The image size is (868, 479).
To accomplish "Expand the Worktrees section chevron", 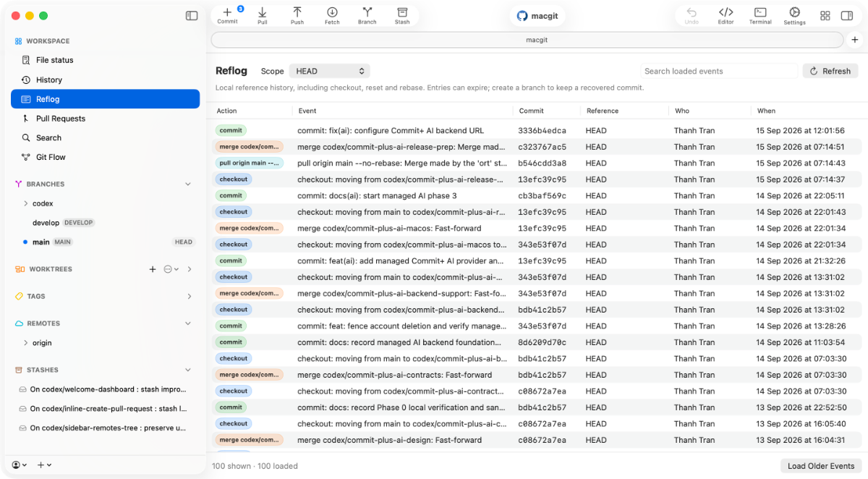I will 190,269.
